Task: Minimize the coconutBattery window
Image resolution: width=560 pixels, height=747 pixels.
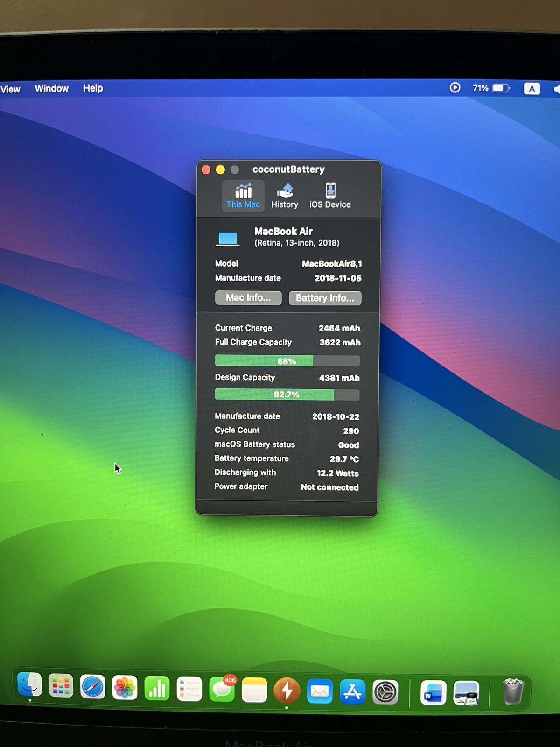Action: tap(220, 169)
